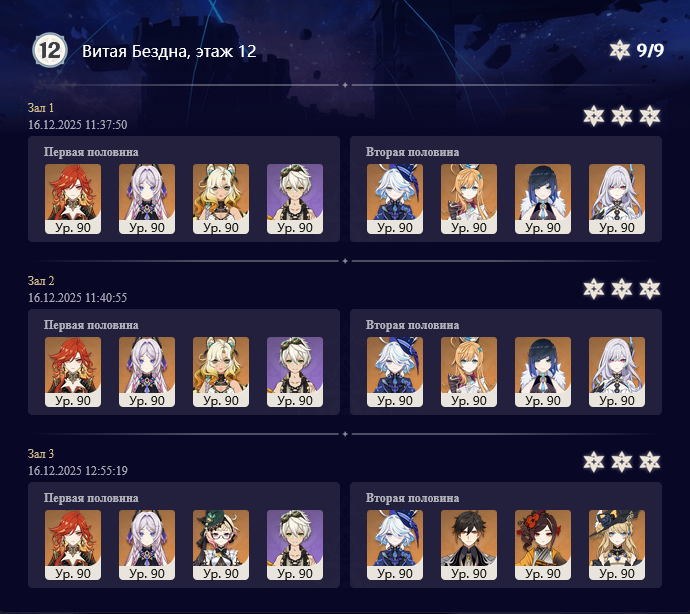Click the 9/9 star total icon

(x=620, y=50)
